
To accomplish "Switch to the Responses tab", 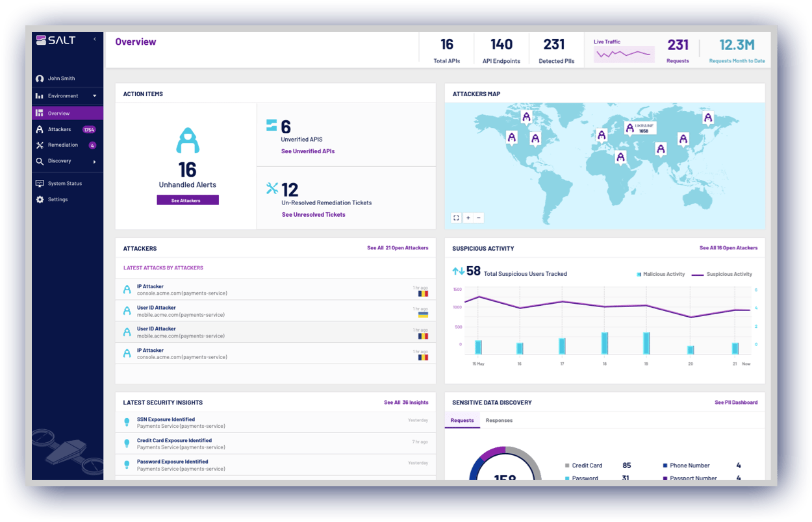I will point(499,421).
